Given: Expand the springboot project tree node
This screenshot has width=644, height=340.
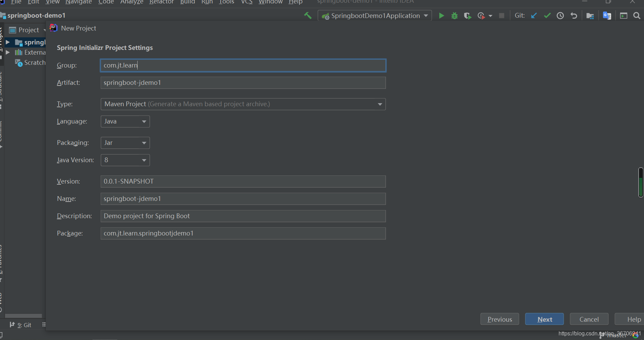Looking at the screenshot, I should point(7,42).
